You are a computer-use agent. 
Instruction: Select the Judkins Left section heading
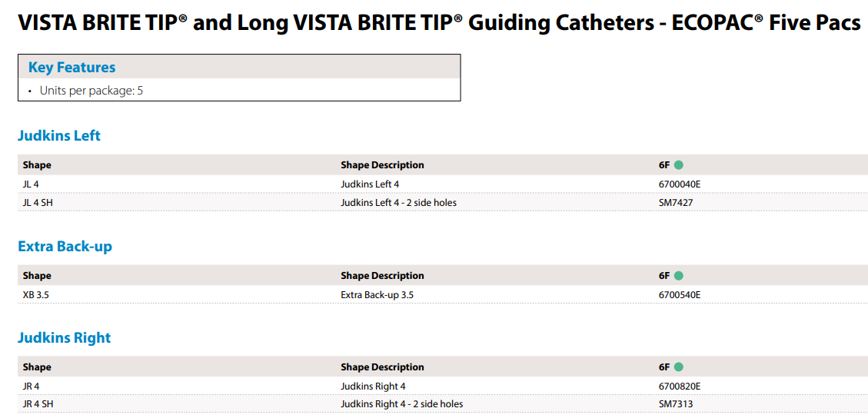(x=59, y=135)
